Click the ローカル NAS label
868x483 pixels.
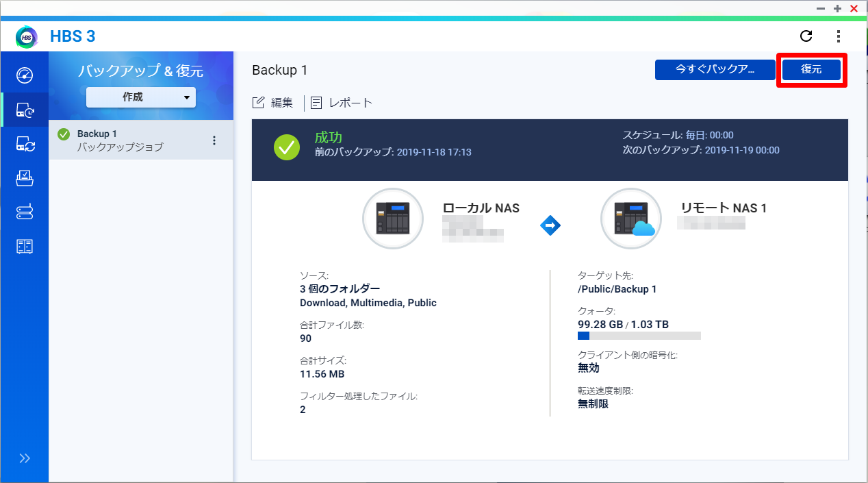[481, 208]
